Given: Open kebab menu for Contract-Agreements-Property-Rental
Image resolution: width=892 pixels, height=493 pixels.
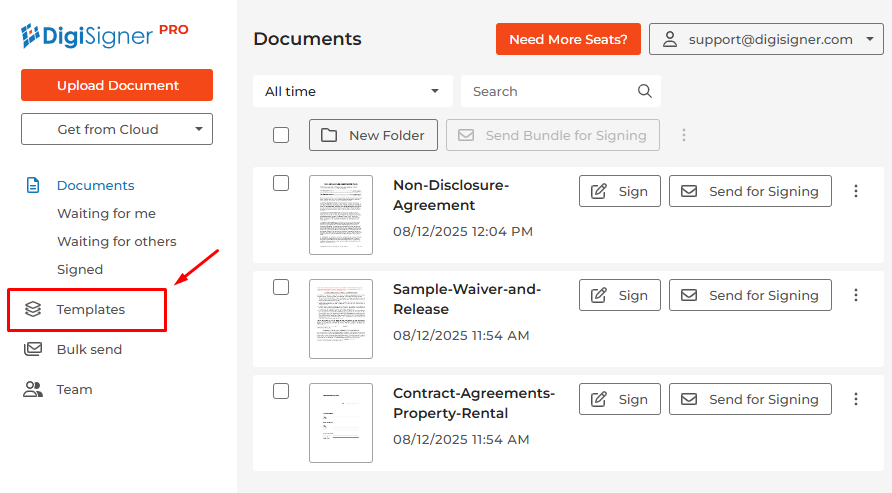Looking at the screenshot, I should pyautogui.click(x=855, y=399).
